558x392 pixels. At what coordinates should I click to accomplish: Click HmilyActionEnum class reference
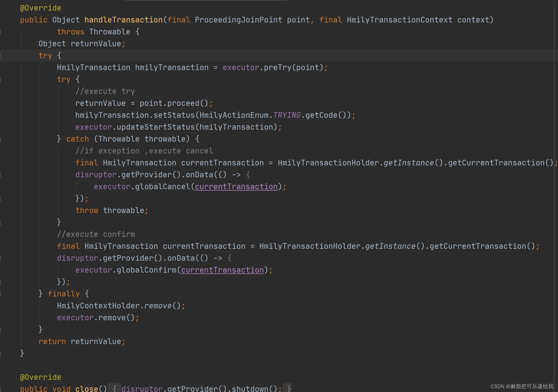[x=234, y=115]
